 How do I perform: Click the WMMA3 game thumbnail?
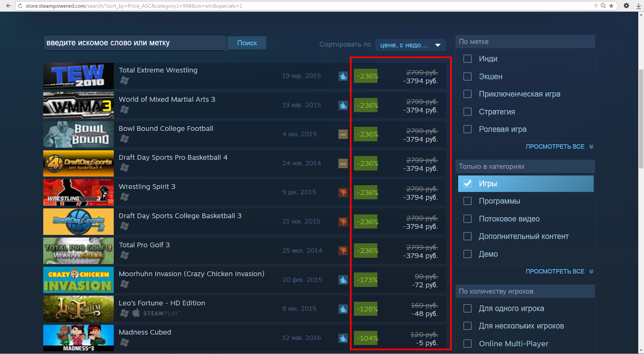pyautogui.click(x=78, y=105)
